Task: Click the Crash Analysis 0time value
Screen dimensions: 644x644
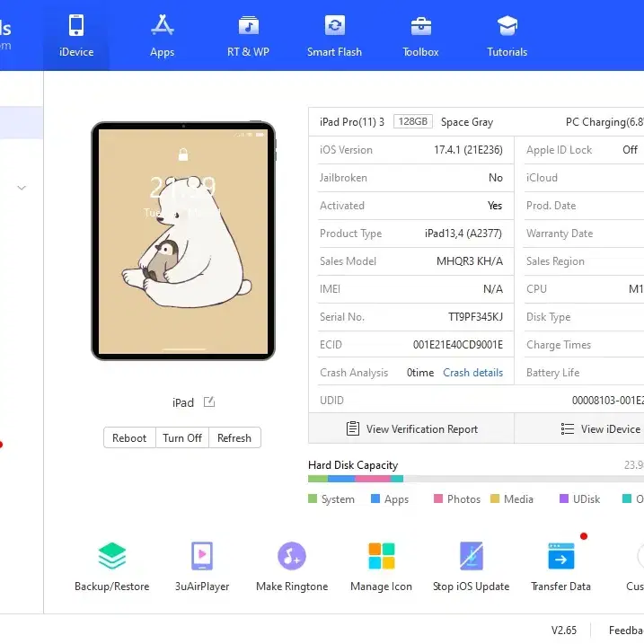Action: pyautogui.click(x=420, y=373)
